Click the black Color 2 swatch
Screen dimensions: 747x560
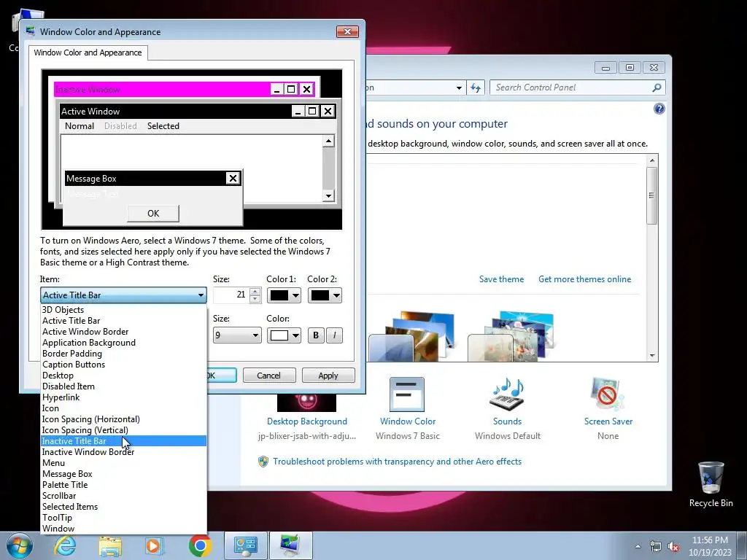click(320, 295)
